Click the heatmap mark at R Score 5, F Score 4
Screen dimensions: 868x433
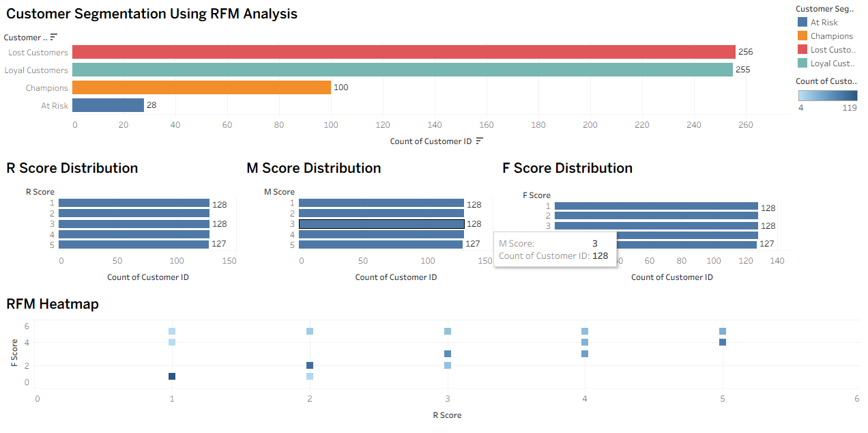point(722,342)
